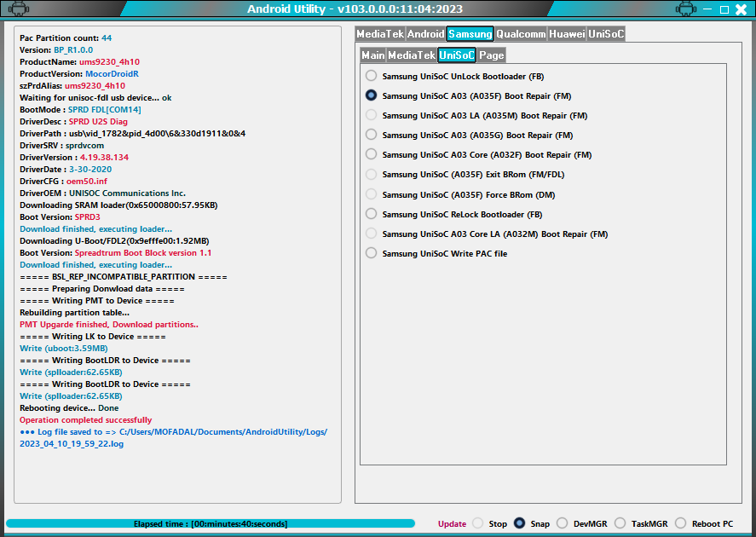
Task: Click 'Rebuilding partition table...' line
Action: (x=74, y=312)
